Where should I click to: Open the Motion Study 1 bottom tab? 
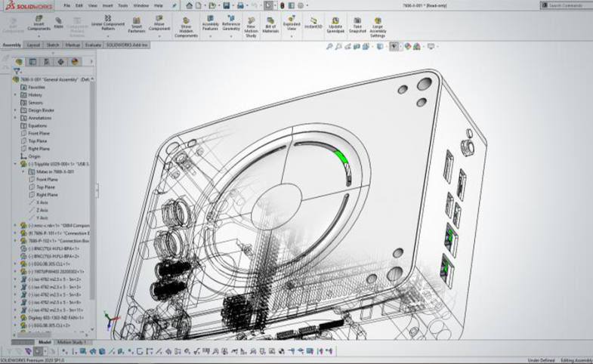72,342
